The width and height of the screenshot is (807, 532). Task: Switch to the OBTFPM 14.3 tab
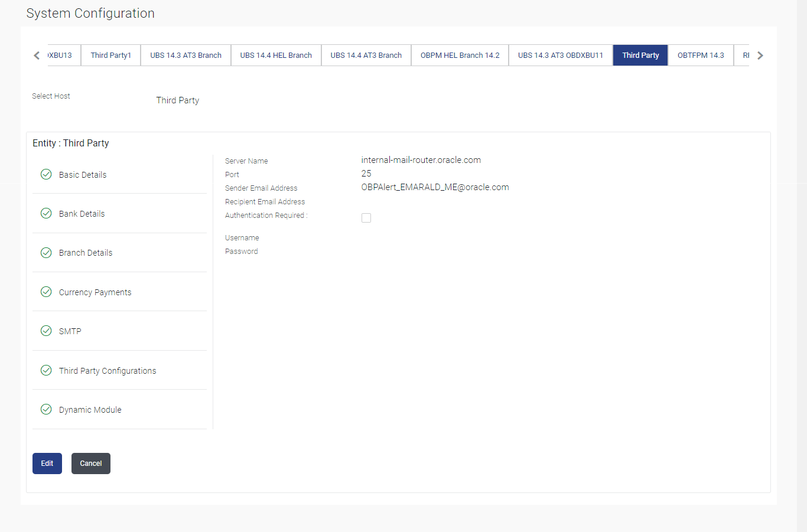701,56
